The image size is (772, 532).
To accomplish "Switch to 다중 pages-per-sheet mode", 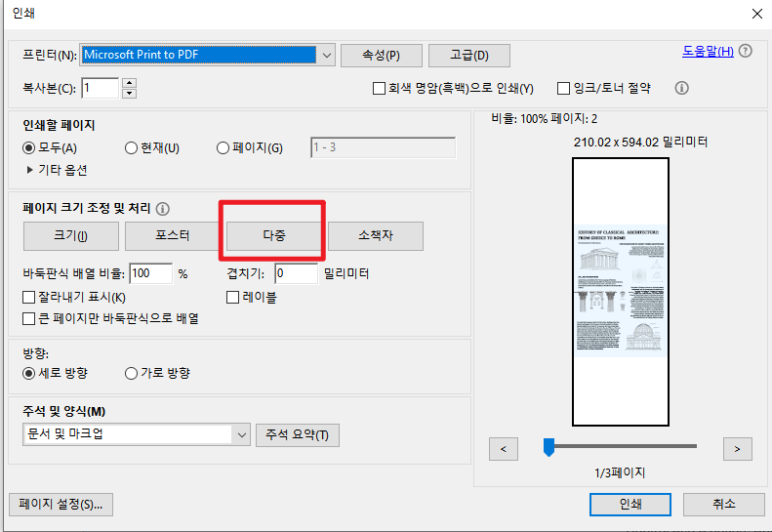I will (x=273, y=236).
